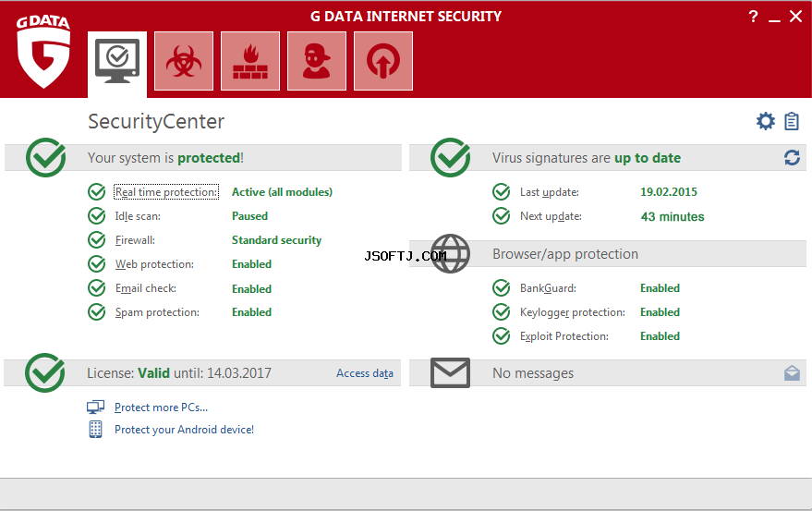
Task: Click the large check by License
Action: [x=45, y=372]
